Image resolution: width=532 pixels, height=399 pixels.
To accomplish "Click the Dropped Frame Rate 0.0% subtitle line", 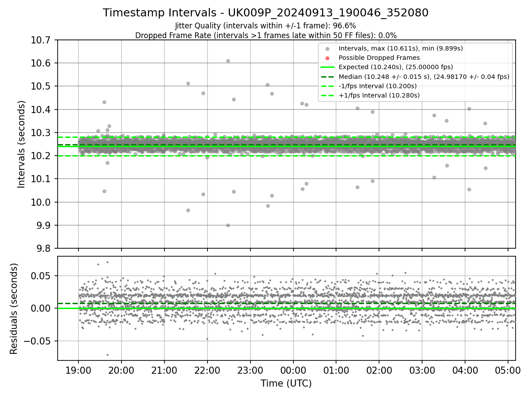I will 266,35.
